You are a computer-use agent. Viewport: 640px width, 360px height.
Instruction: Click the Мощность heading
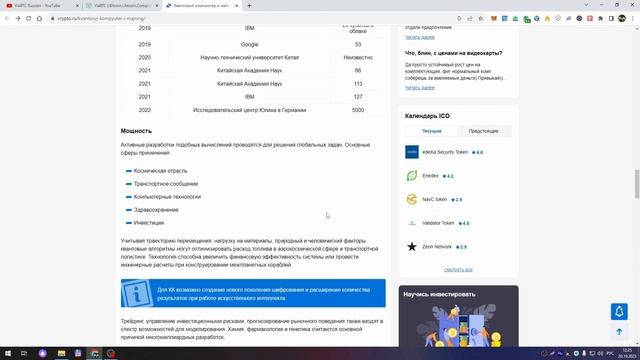[x=136, y=131]
